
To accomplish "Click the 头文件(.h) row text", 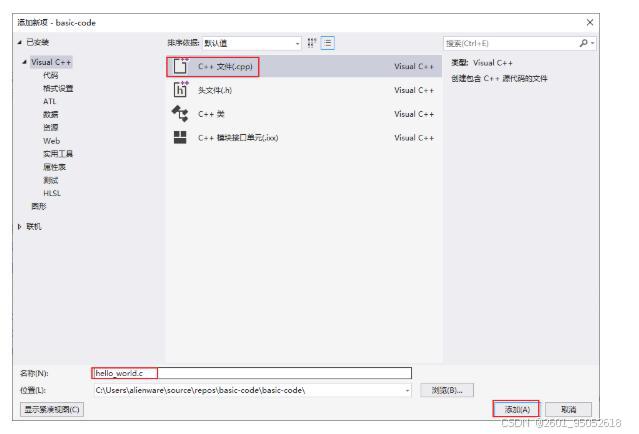I will click(x=215, y=90).
